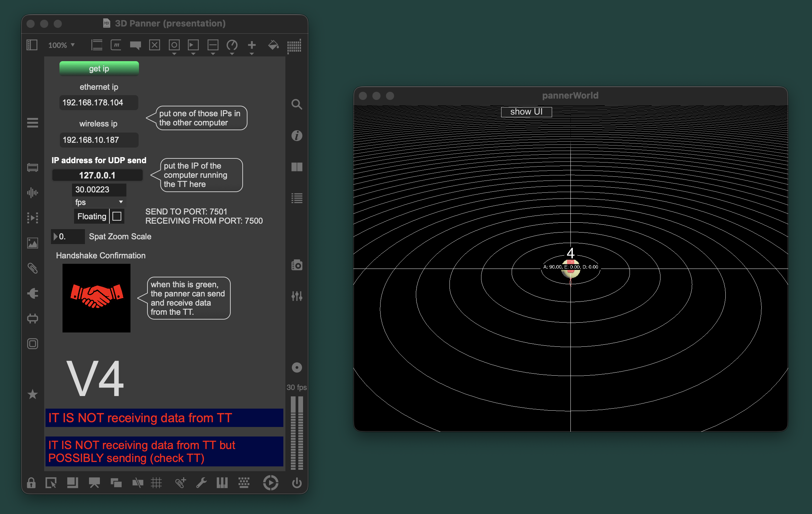The image size is (812, 514).
Task: Open the inspector info icon
Action: pos(297,136)
